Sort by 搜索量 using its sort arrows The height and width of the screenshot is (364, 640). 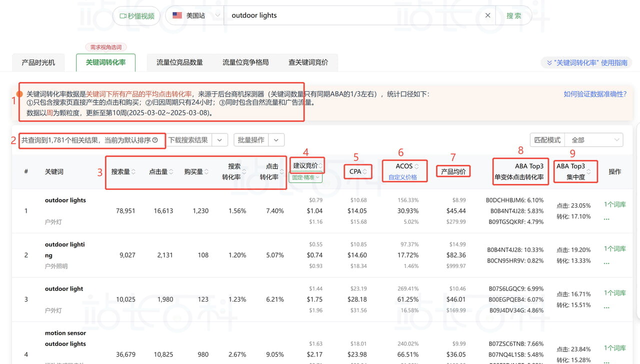point(133,171)
